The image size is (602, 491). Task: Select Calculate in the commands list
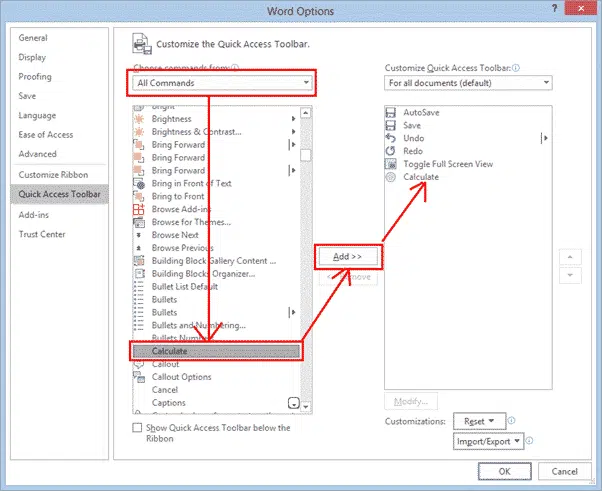click(x=216, y=351)
